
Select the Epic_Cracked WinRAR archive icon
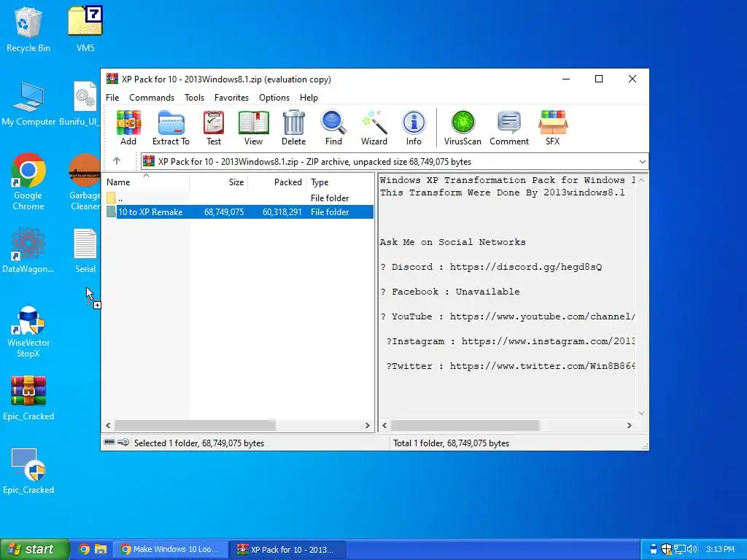(x=28, y=398)
